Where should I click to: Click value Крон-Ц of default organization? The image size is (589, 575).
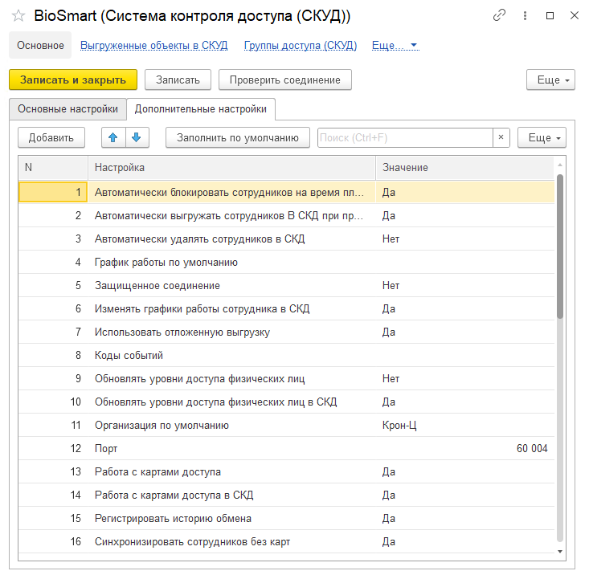[399, 425]
